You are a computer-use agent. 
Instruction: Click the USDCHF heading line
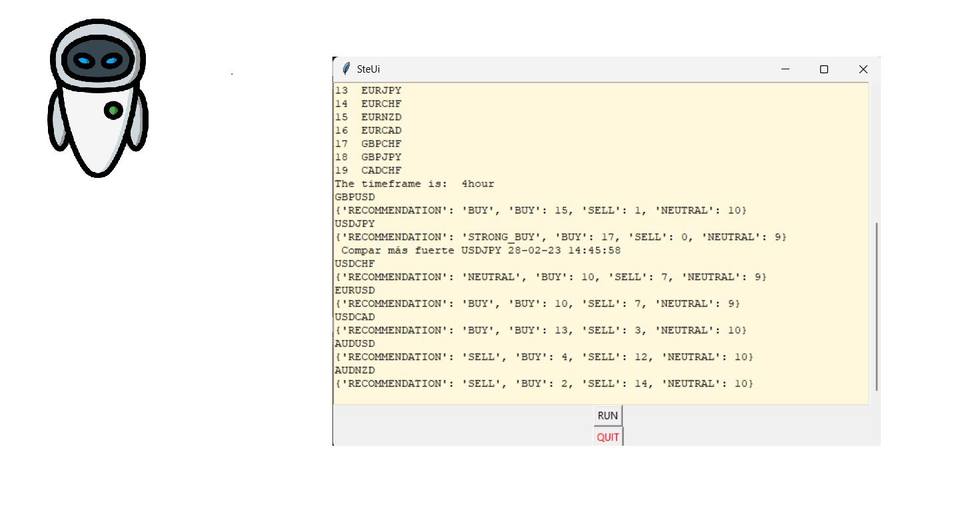coord(355,263)
